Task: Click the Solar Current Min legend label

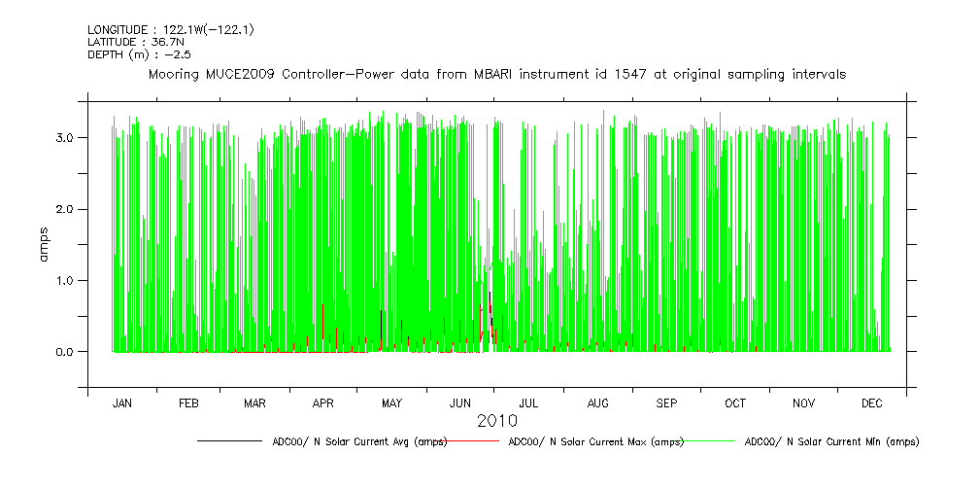Action: (x=831, y=441)
